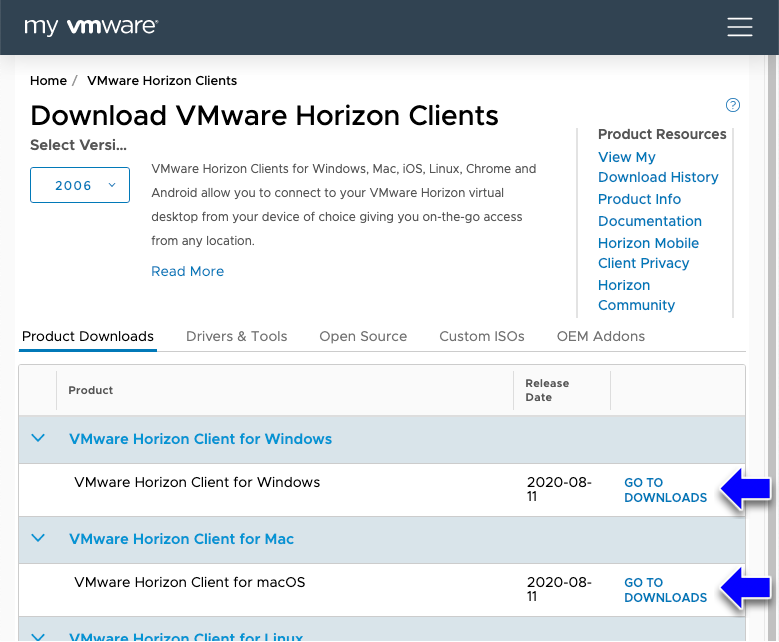Click the VMware Horizon Client for Windows heading
The width and height of the screenshot is (779, 642).
(x=200, y=439)
